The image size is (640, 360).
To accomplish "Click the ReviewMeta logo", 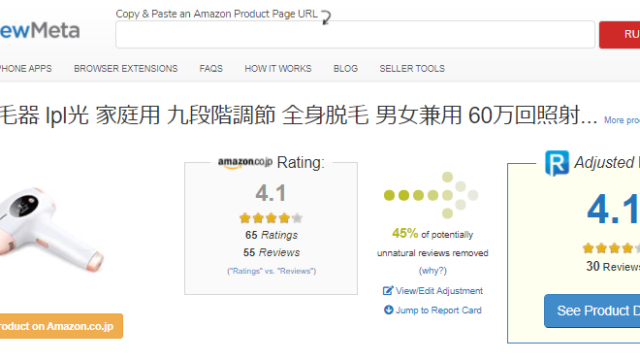I will 40,31.
